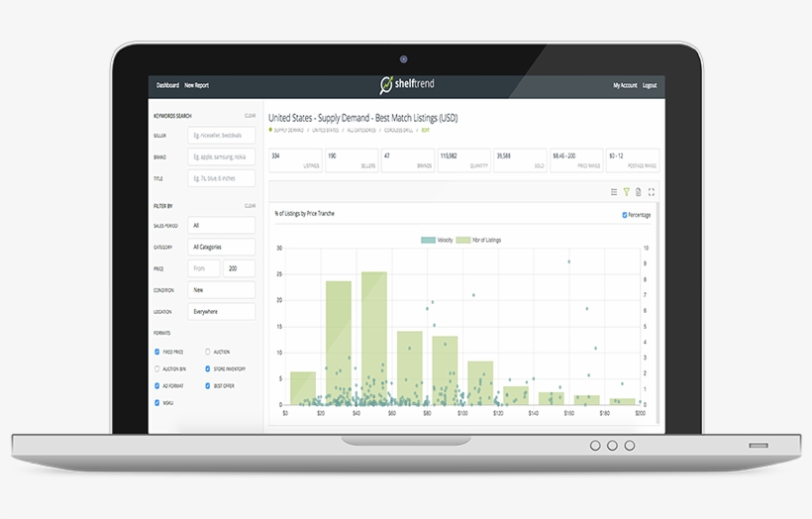This screenshot has width=812, height=519.
Task: Toggle the Percentage checkbox on chart
Action: (x=625, y=214)
